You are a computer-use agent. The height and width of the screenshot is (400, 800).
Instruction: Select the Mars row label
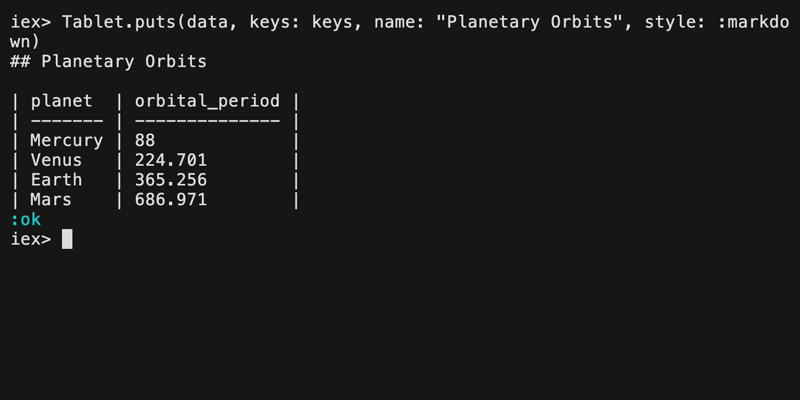click(51, 201)
